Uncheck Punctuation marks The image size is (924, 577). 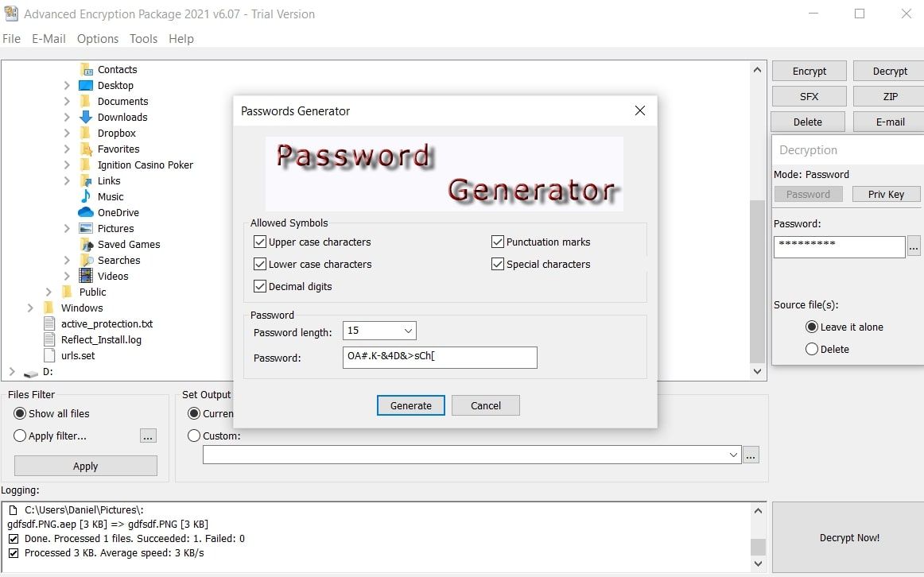[498, 242]
